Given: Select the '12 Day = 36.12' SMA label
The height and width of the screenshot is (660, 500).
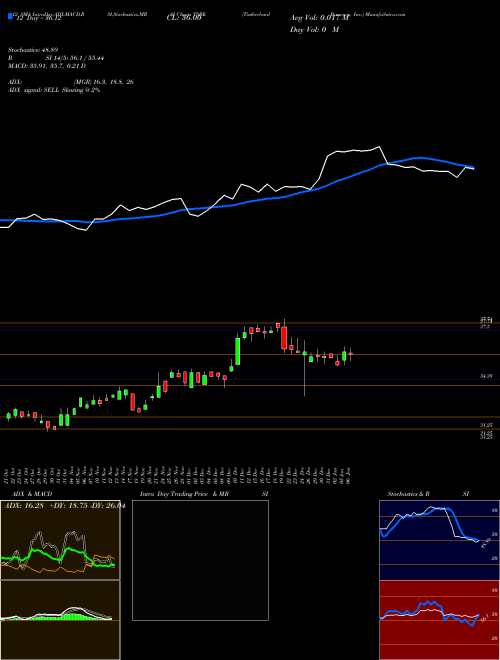Looking at the screenshot, I should [37, 18].
